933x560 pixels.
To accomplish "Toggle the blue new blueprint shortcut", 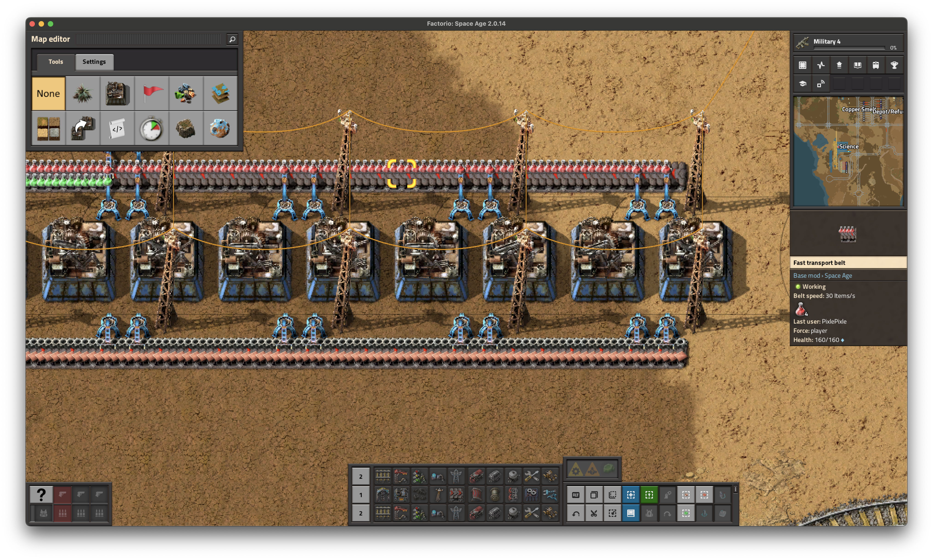I will point(630,495).
